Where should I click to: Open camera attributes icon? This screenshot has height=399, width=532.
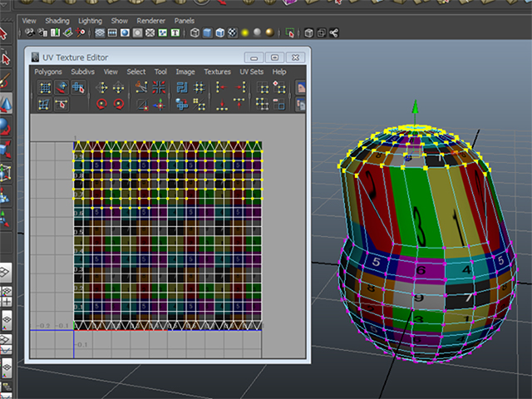42,33
